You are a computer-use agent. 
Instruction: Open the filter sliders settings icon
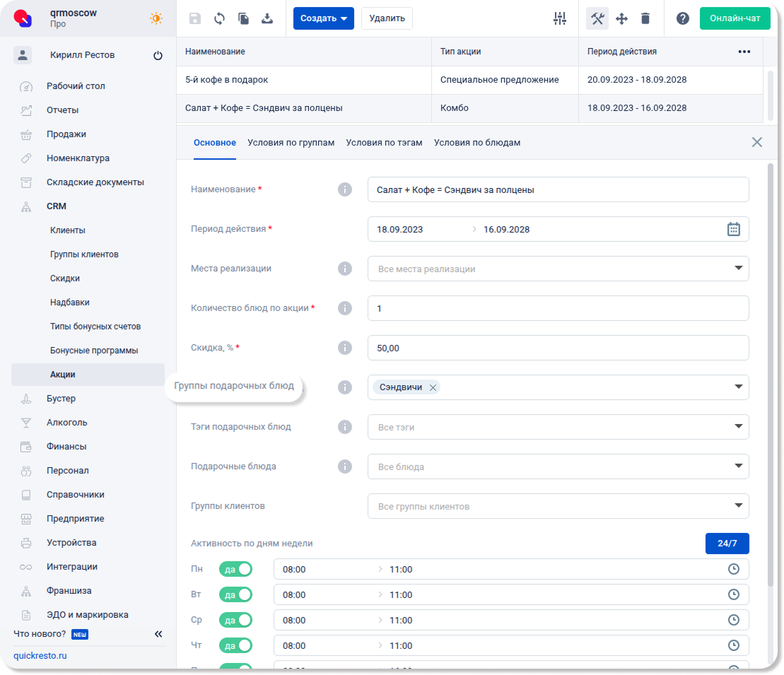(560, 18)
